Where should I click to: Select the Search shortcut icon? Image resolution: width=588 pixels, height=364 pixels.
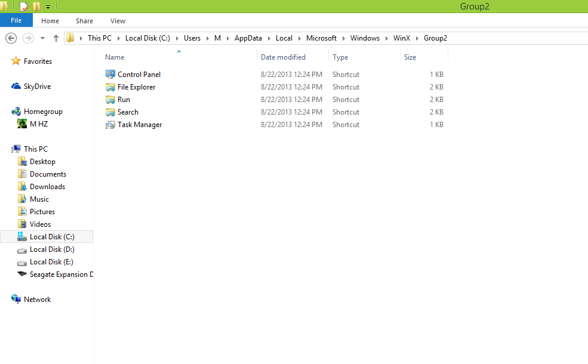(110, 112)
